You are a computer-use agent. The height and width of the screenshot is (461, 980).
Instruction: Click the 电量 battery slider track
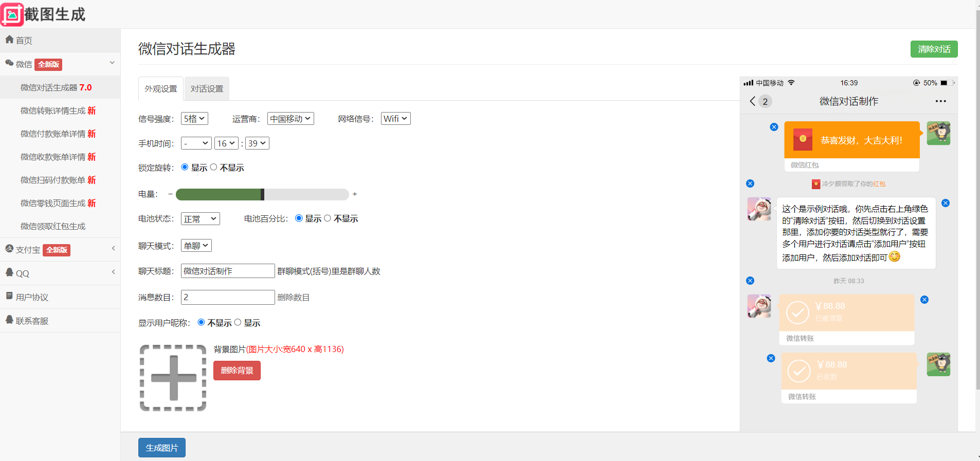click(262, 194)
